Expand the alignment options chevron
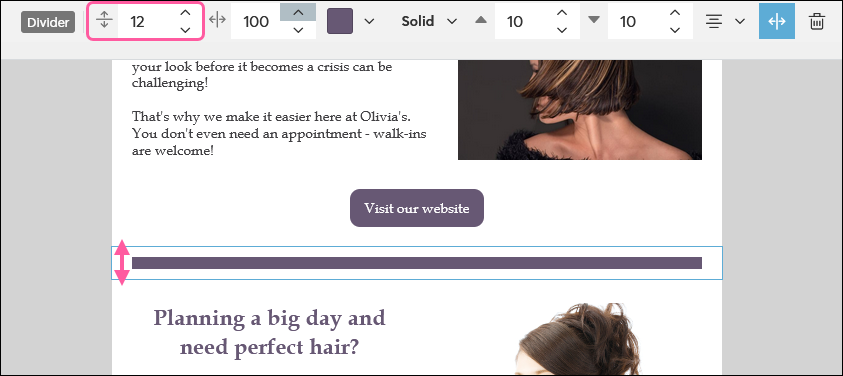 [x=740, y=22]
